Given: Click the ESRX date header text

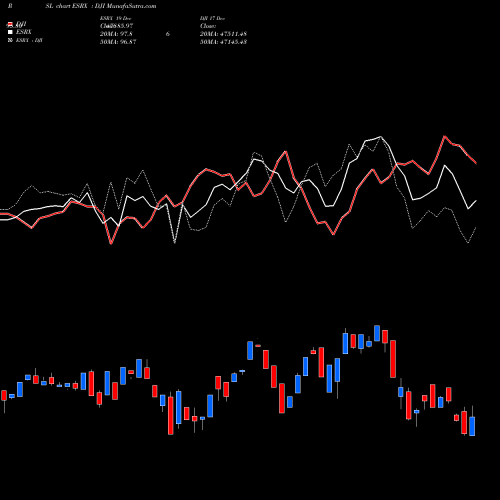Looking at the screenshot, I should click(115, 18).
